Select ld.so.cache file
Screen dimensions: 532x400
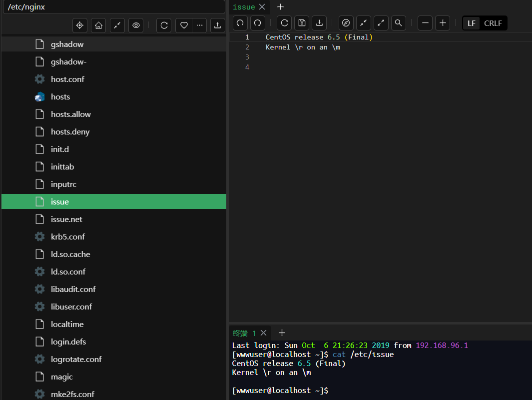tap(114, 254)
